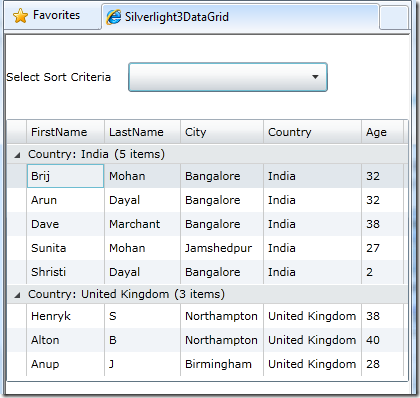Image resolution: width=420 pixels, height=398 pixels.
Task: Click Shristi's age cell showing 2
Action: pyautogui.click(x=382, y=272)
